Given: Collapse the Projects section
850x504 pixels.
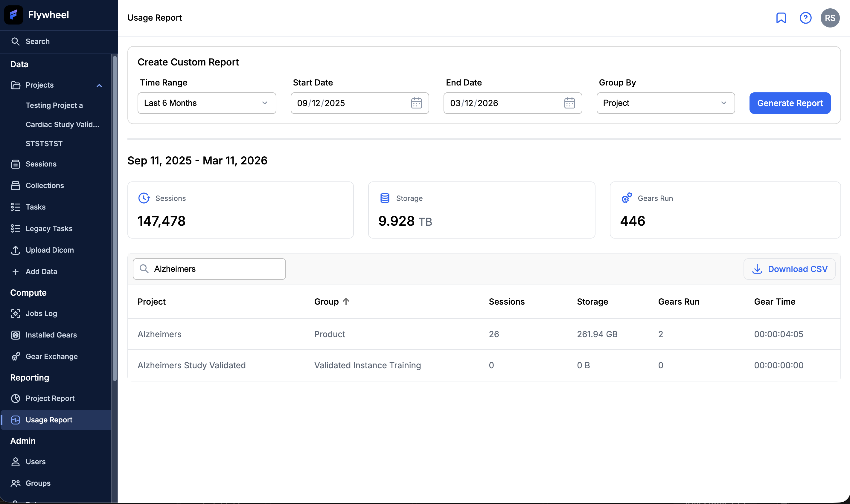Looking at the screenshot, I should [99, 85].
